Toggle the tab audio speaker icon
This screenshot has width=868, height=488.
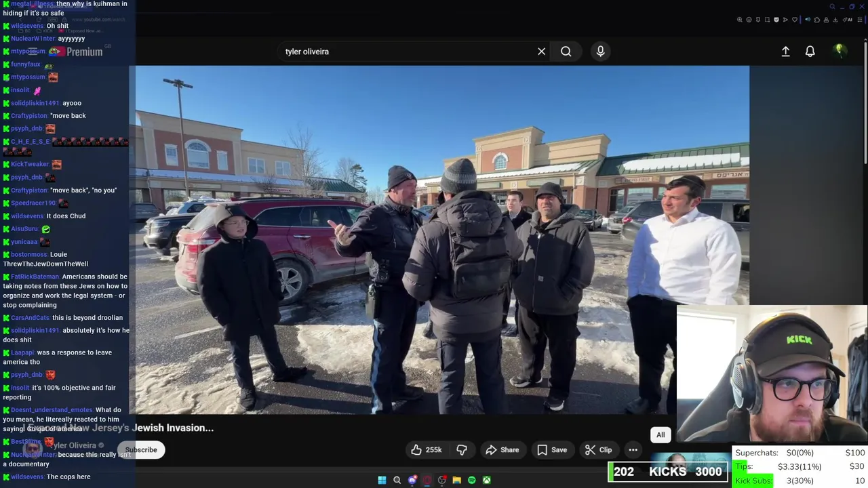point(808,20)
